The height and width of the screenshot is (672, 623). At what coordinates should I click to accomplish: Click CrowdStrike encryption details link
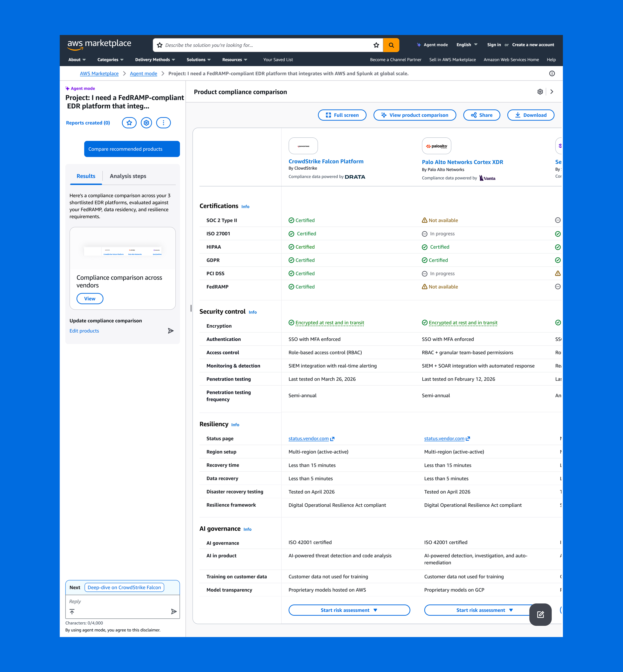tap(329, 322)
